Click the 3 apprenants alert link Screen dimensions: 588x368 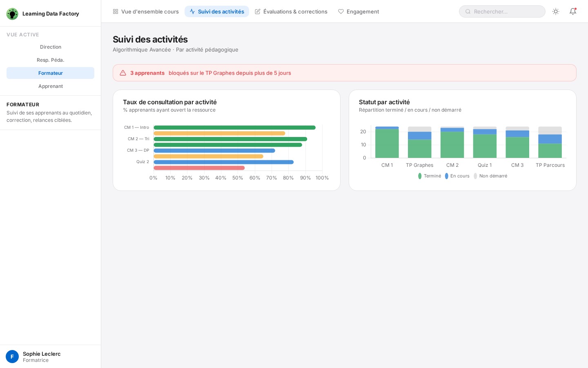[147, 73]
